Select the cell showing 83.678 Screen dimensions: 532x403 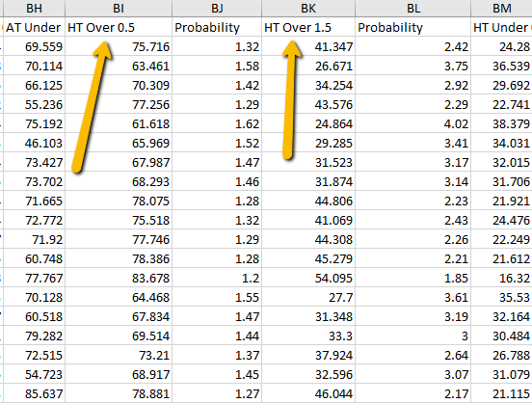(x=119, y=278)
